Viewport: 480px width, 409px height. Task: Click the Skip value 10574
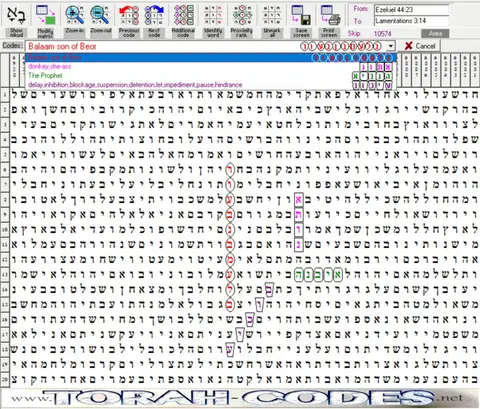click(x=383, y=33)
